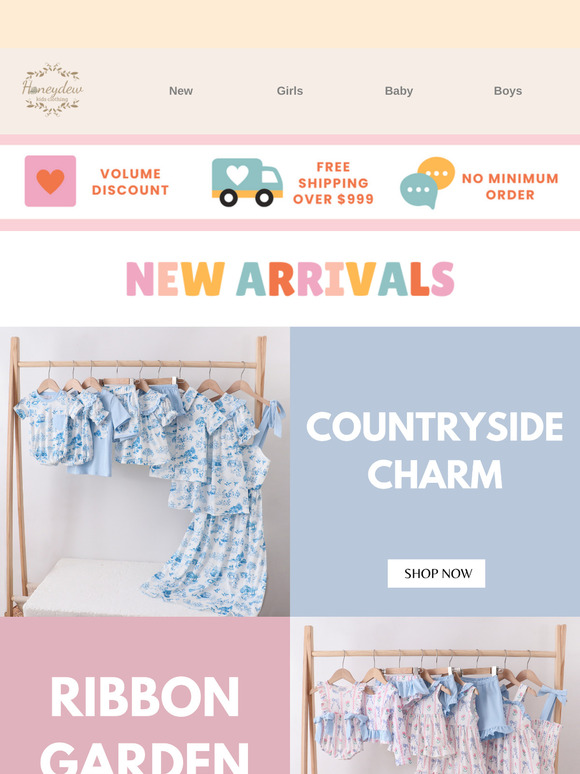This screenshot has height=774, width=580.
Task: Click the pink Ribbon Garden panel background
Action: 145,644
